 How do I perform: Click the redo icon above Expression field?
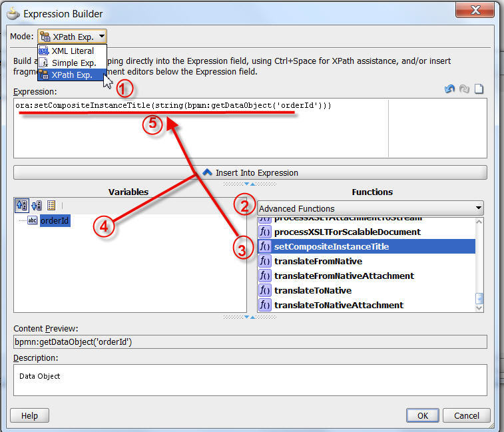pyautogui.click(x=464, y=89)
